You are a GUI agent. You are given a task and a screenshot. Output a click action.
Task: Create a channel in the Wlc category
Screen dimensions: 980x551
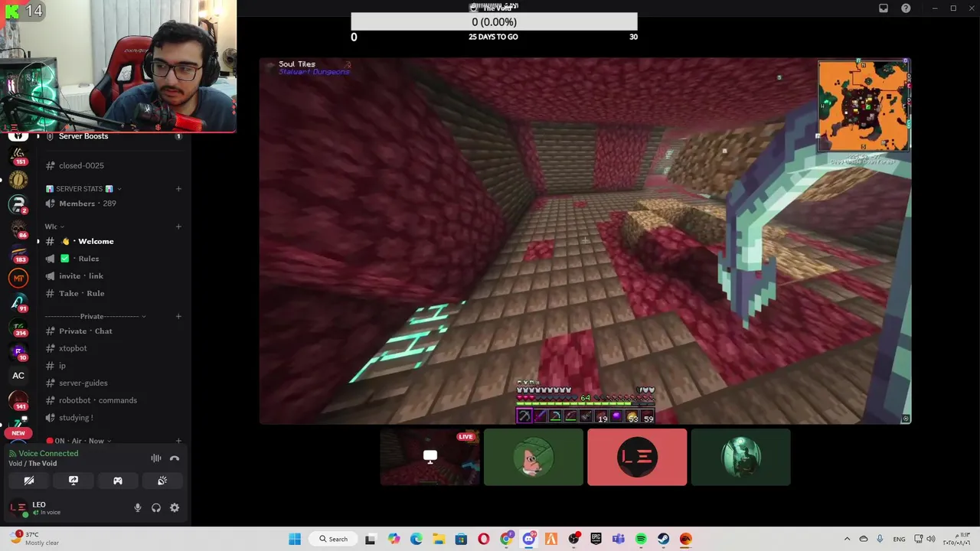pyautogui.click(x=178, y=227)
